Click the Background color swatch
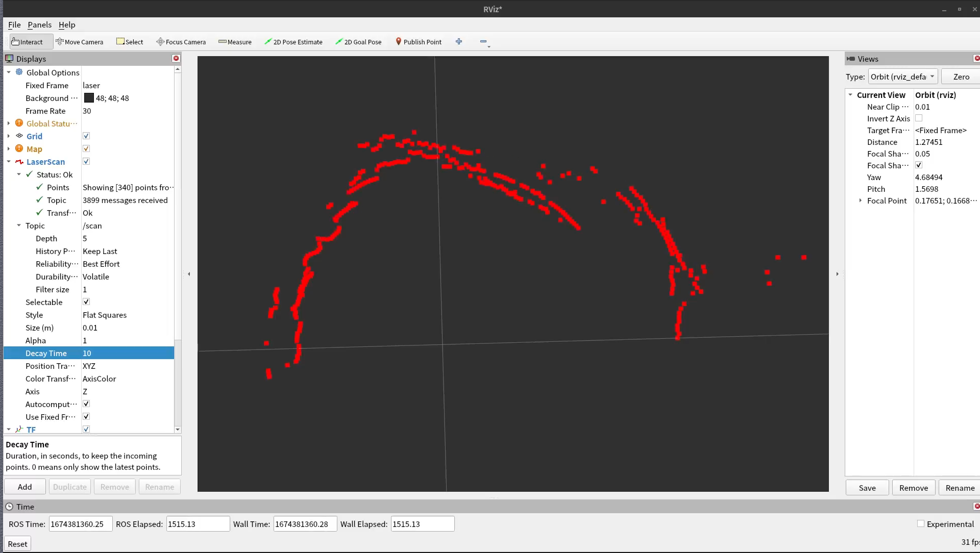 (x=89, y=98)
